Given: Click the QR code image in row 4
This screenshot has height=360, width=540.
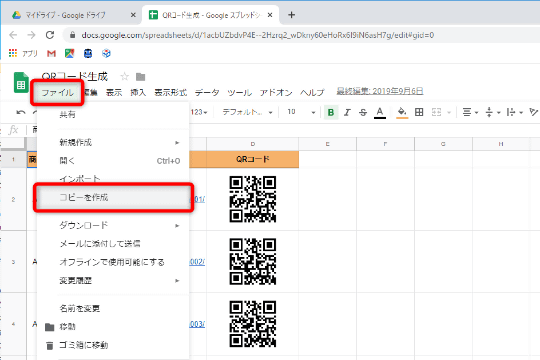Looking at the screenshot, I should coord(252,324).
